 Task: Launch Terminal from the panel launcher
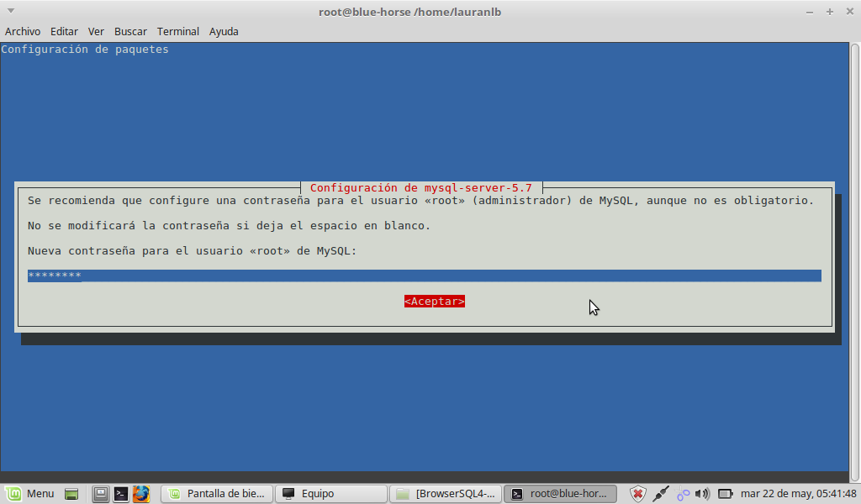pyautogui.click(x=121, y=494)
